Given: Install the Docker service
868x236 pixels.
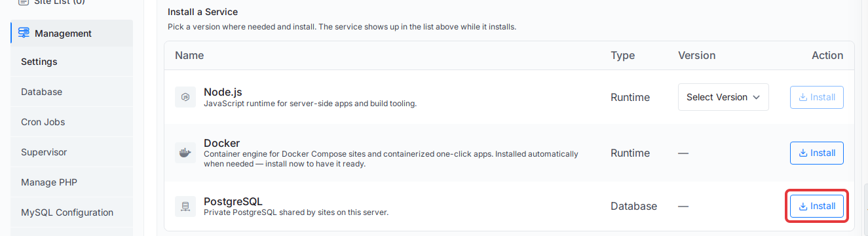Looking at the screenshot, I should (x=817, y=153).
